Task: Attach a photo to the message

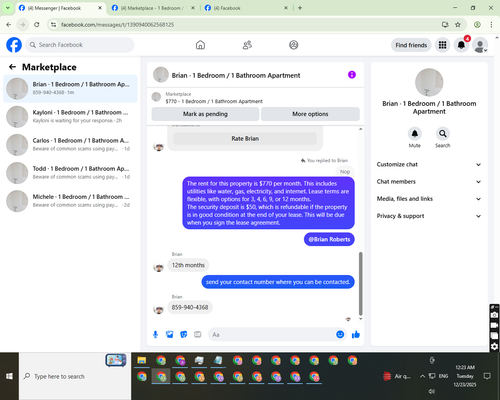Action: click(x=170, y=334)
